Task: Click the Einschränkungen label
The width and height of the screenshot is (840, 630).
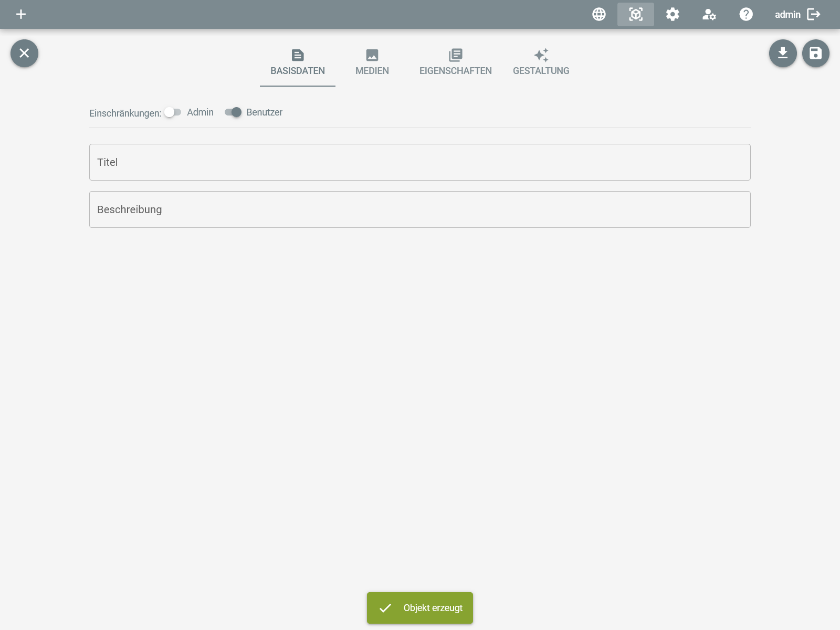Action: [x=125, y=113]
